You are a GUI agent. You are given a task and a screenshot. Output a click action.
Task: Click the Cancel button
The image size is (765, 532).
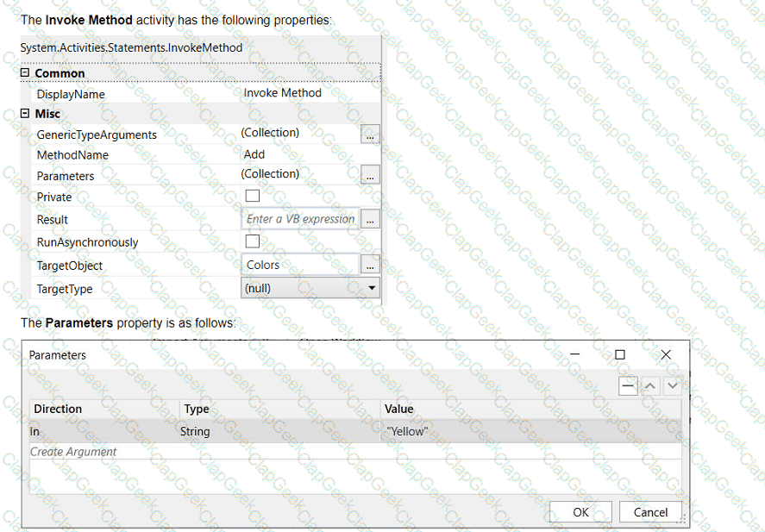pos(650,512)
